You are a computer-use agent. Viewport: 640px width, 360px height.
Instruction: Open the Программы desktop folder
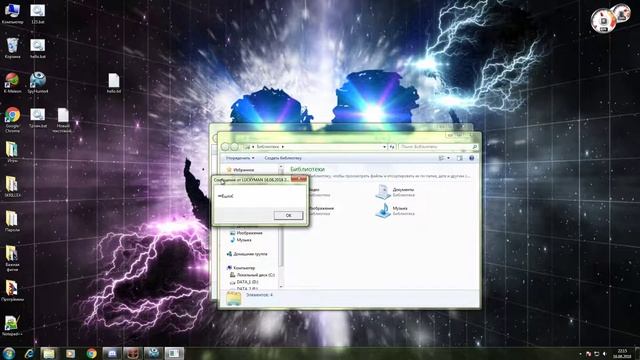pos(12,290)
